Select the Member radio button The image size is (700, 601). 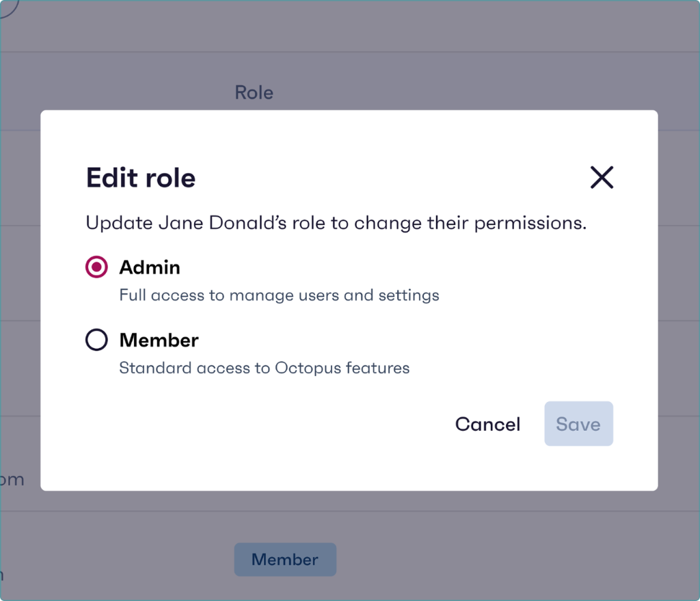(x=96, y=340)
